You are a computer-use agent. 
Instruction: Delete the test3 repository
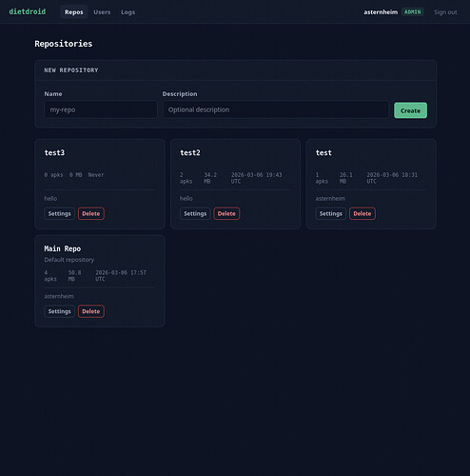[x=91, y=213]
